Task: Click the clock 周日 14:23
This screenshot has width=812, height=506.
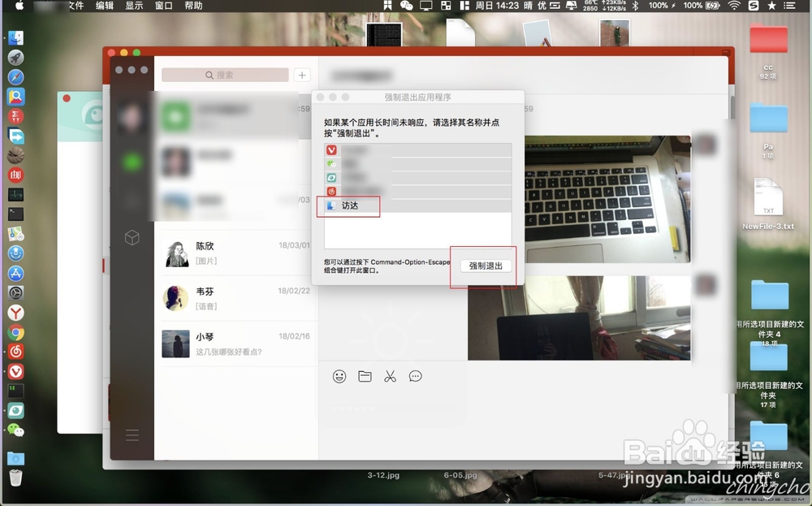Action: (x=497, y=6)
